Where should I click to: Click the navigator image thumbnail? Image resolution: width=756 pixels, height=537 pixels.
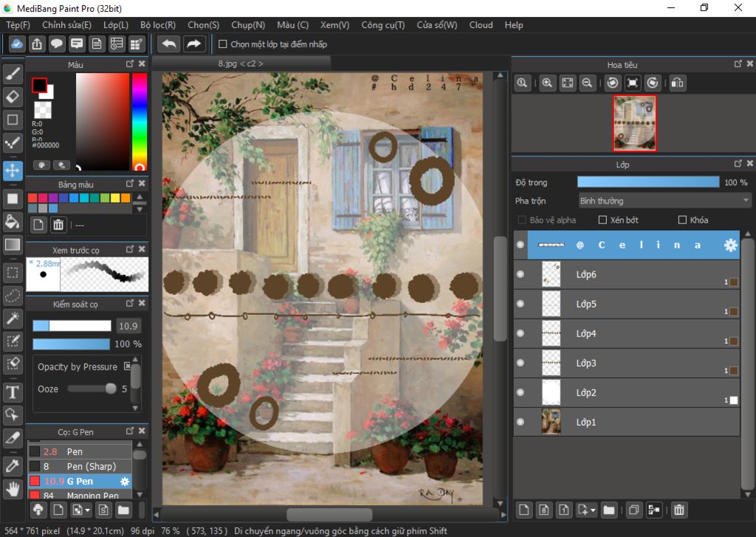pyautogui.click(x=634, y=122)
